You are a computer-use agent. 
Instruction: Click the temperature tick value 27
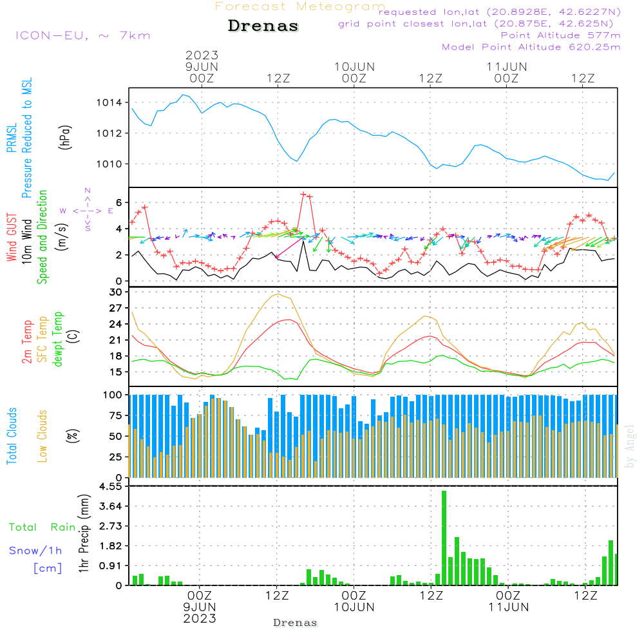116,308
